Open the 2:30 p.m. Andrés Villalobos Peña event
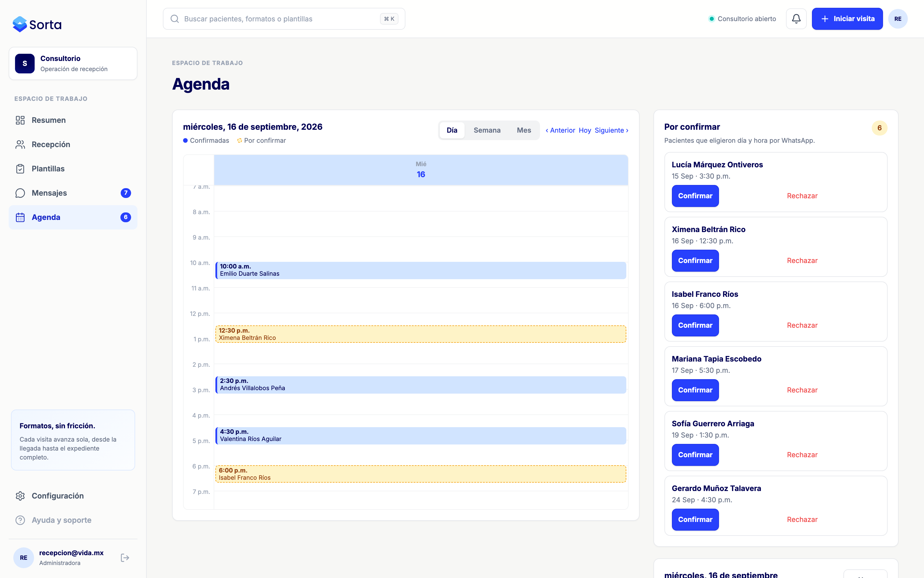 [x=420, y=385]
